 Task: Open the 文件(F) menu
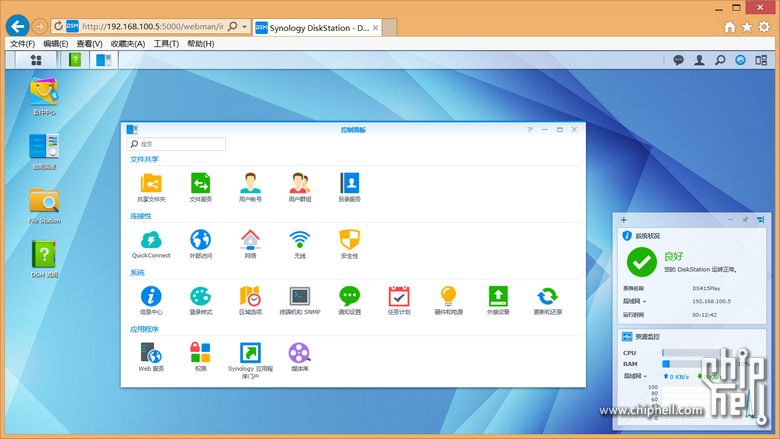click(22, 44)
